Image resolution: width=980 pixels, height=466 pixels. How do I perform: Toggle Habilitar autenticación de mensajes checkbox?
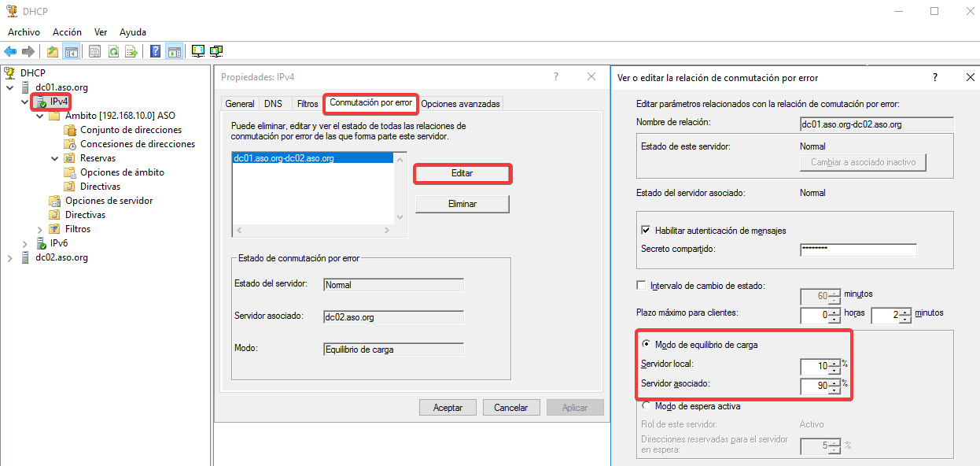(647, 231)
